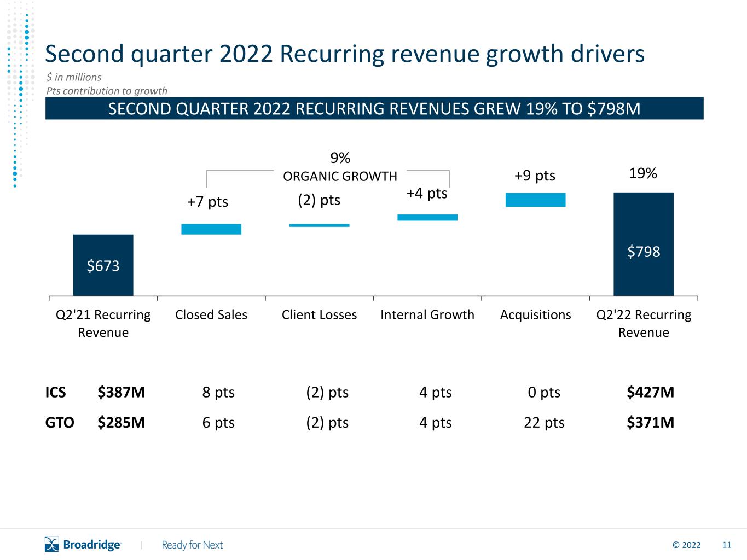The height and width of the screenshot is (560, 747).
Task: Click the GTO '22 pts' acquisitions cell
Action: [x=544, y=423]
